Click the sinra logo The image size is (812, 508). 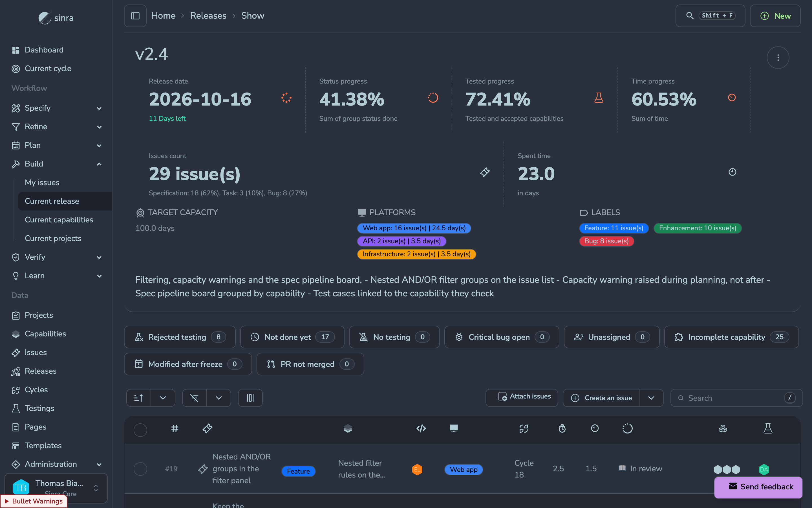pos(56,18)
